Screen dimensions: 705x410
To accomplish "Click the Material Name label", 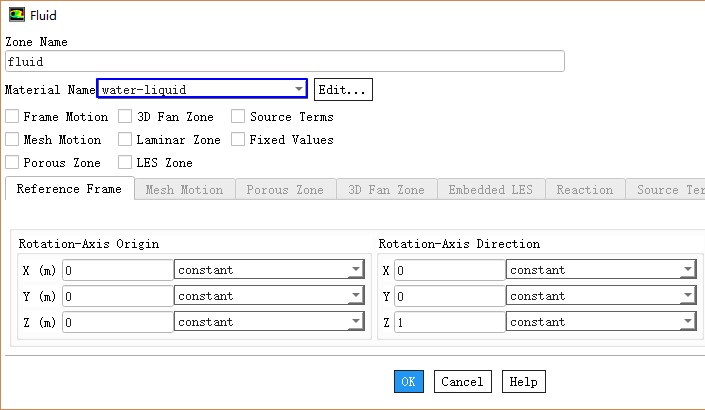I will point(50,89).
